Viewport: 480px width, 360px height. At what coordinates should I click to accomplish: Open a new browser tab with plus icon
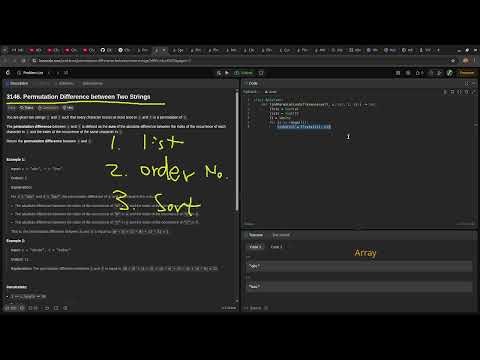(x=438, y=50)
